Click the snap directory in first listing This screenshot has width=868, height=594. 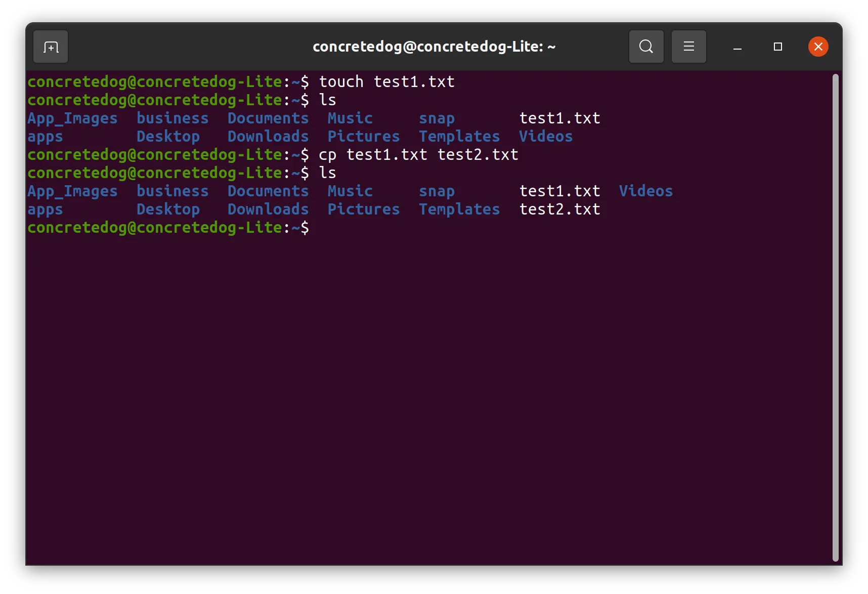coord(437,119)
